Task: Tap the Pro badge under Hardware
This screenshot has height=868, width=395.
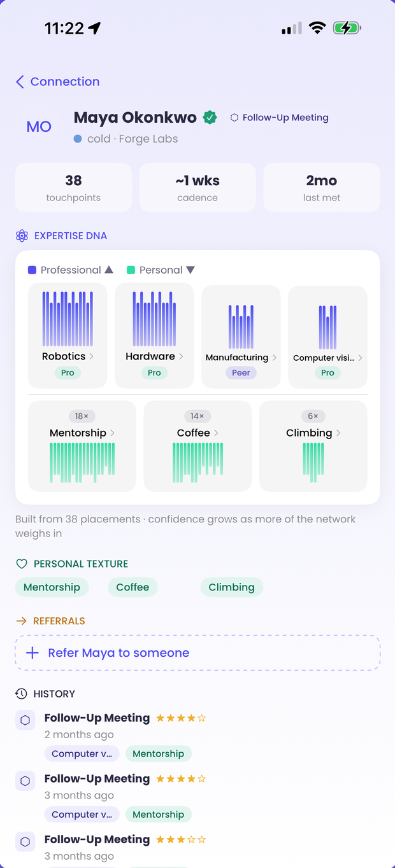Action: [x=154, y=373]
